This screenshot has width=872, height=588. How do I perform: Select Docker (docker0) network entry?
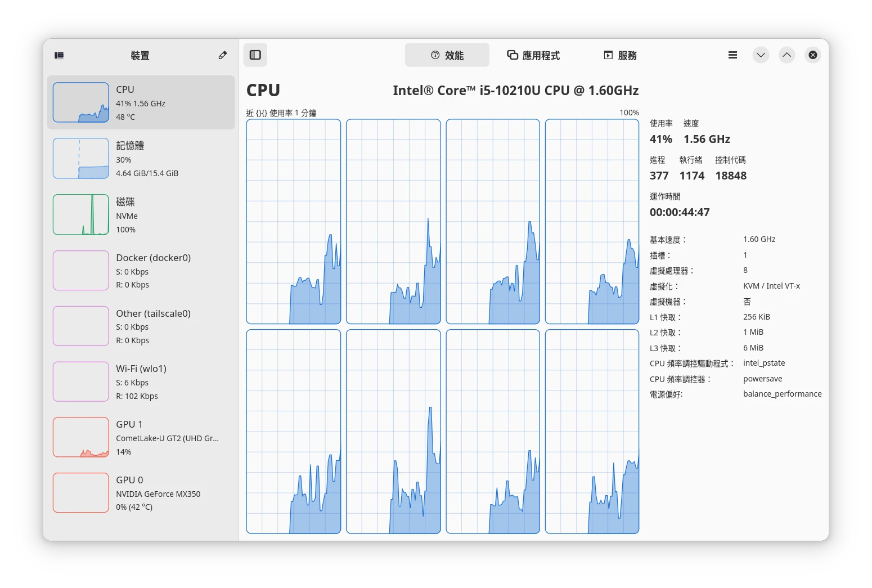pos(141,271)
